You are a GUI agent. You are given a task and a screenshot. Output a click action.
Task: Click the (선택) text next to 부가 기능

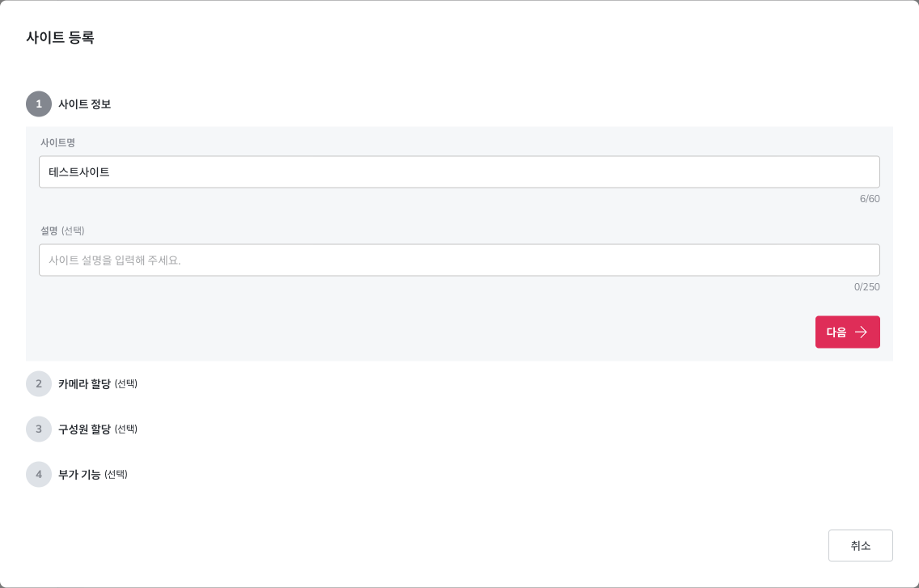tap(116, 474)
